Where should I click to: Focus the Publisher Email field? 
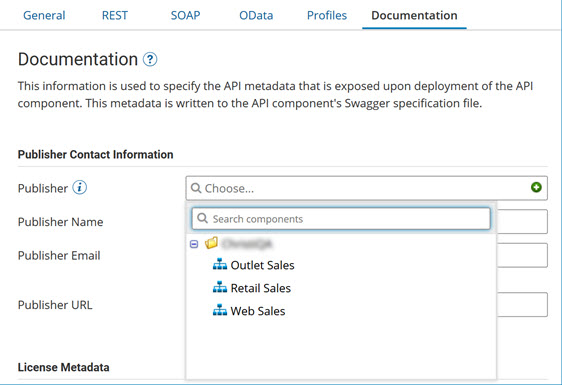(522, 255)
